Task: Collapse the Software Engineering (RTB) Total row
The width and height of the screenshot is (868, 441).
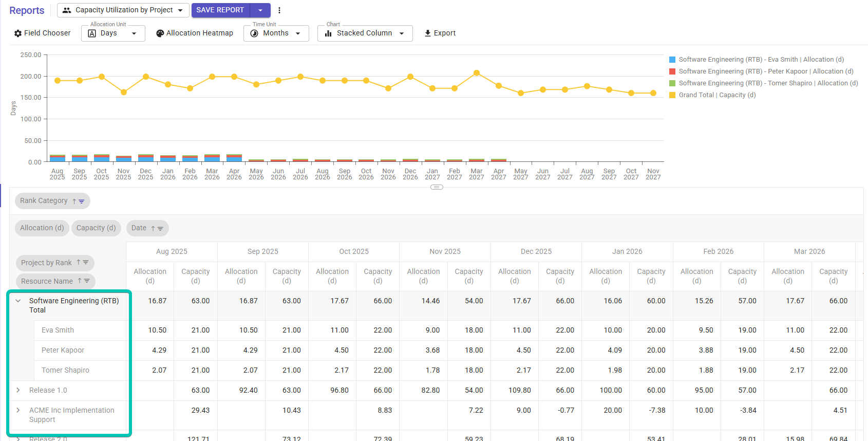Action: [x=18, y=301]
